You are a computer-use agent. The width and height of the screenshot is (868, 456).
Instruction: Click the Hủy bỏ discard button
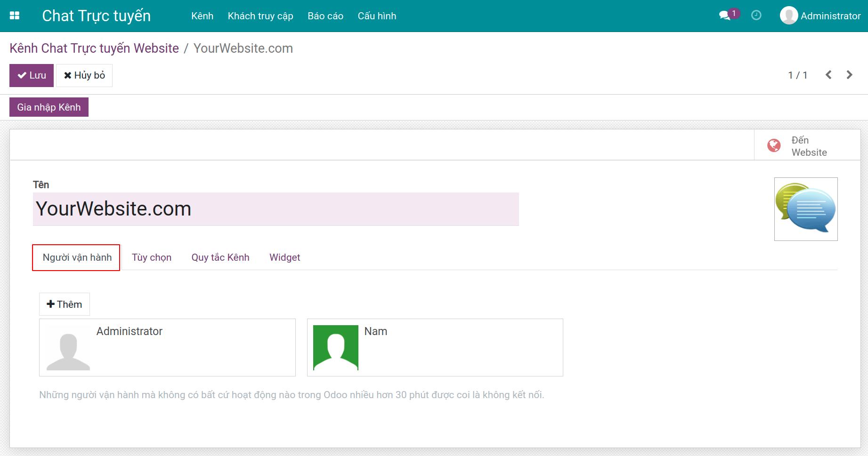(84, 75)
